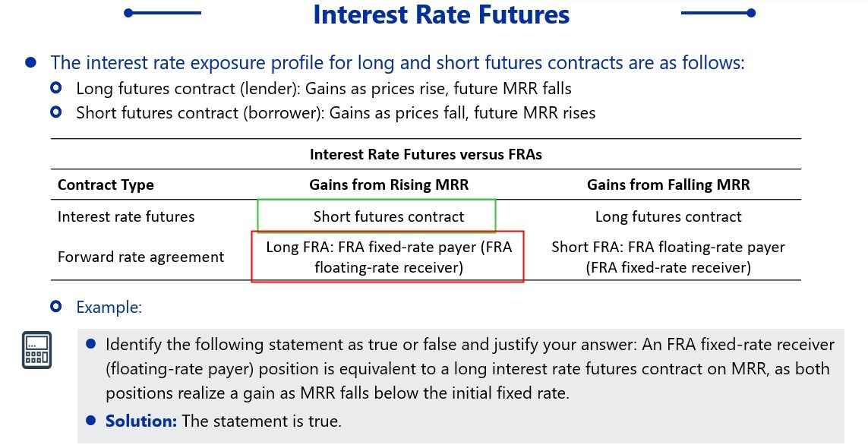This screenshot has height=448, width=868.
Task: Click the "Gains from Rising MRR" header
Action: pos(388,185)
